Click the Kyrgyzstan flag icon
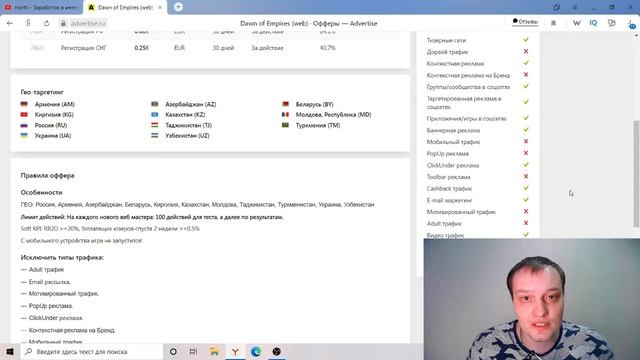This screenshot has width=640, height=360. 24,115
